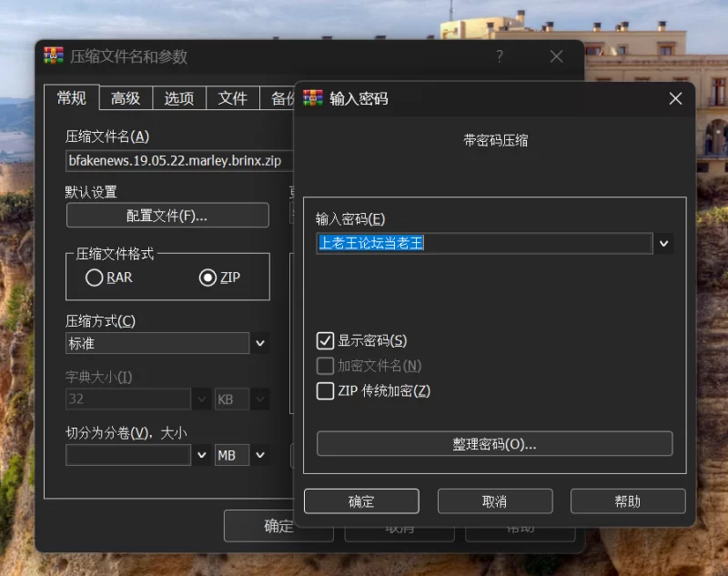The image size is (728, 576).
Task: Click the 整理密码 button
Action: [x=494, y=444]
